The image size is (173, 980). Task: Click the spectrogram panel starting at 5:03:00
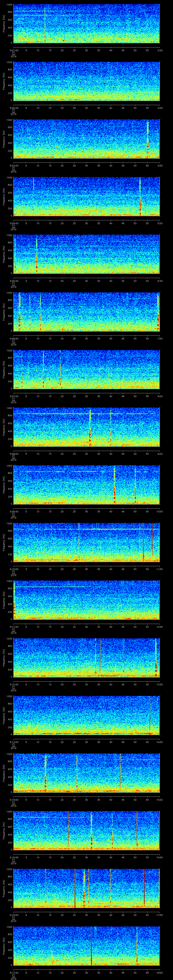click(x=87, y=139)
